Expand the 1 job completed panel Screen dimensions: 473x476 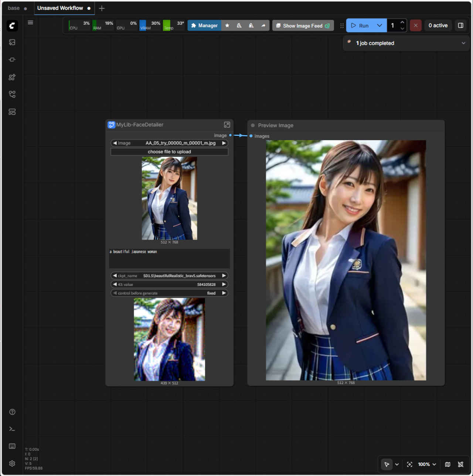[x=463, y=43]
